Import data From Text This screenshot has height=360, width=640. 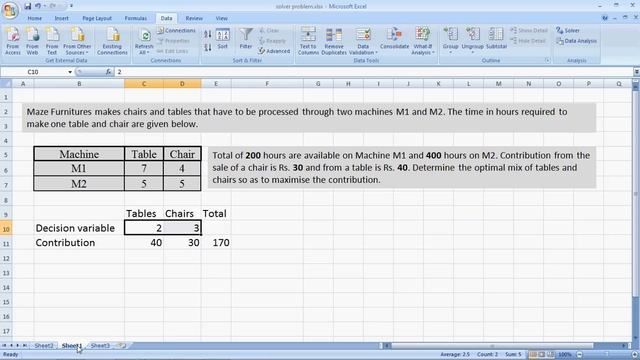[x=52, y=40]
